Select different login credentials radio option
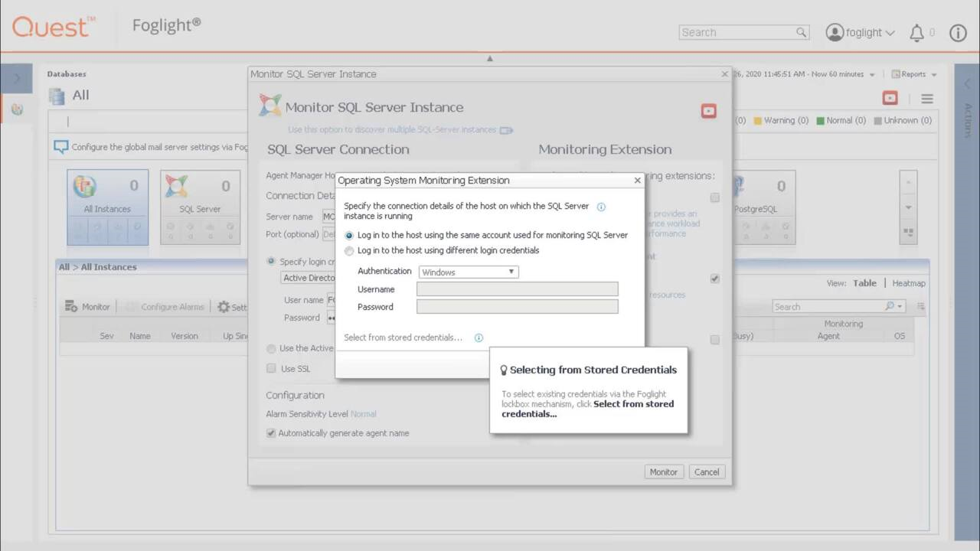 pos(349,251)
